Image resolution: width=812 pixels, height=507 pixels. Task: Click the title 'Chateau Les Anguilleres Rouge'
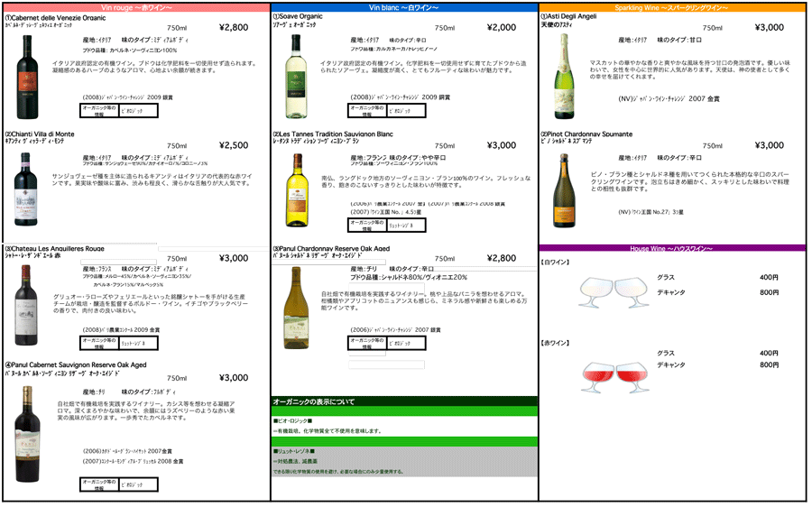coord(58,249)
